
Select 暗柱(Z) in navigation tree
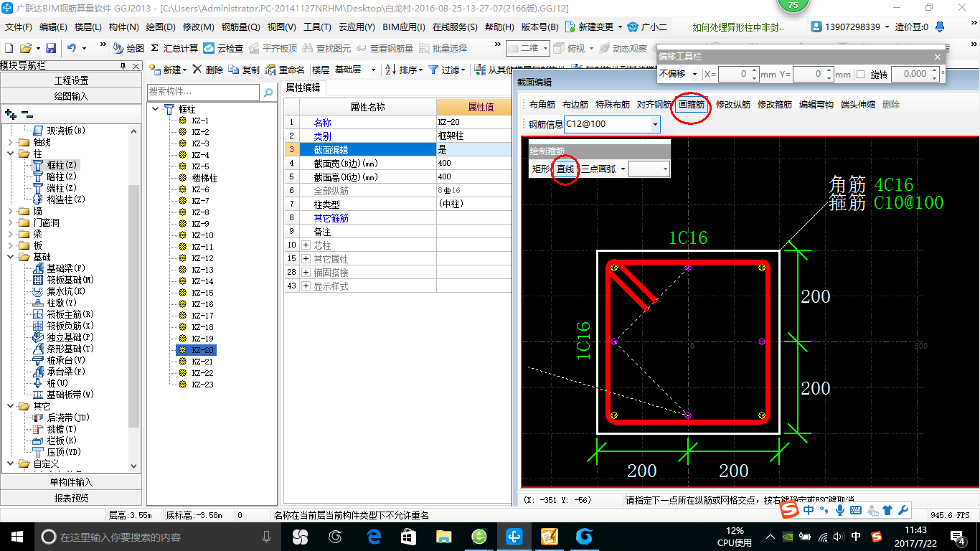pyautogui.click(x=60, y=176)
